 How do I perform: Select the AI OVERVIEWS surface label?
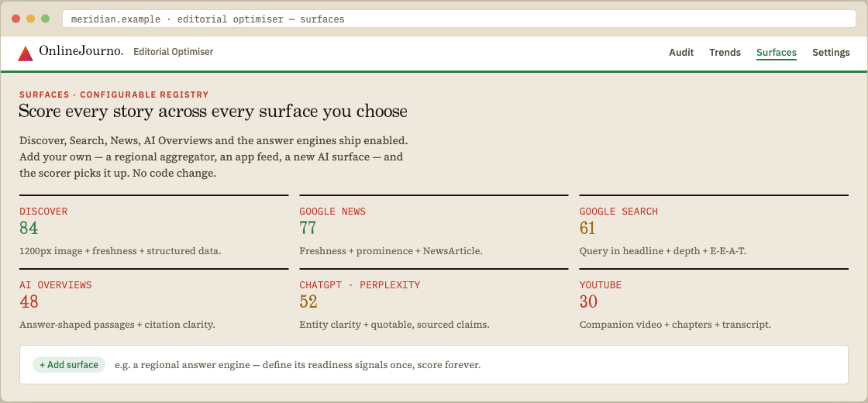coord(55,285)
